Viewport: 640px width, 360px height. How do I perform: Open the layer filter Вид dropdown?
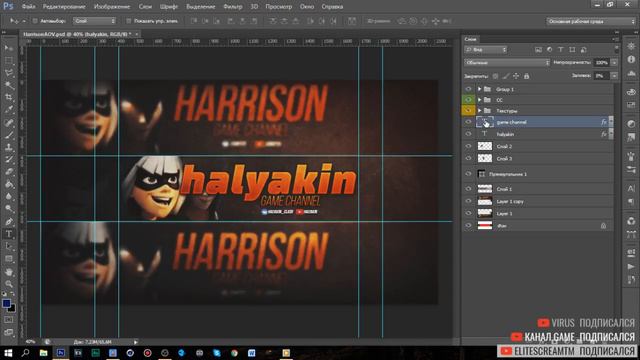tap(485, 50)
